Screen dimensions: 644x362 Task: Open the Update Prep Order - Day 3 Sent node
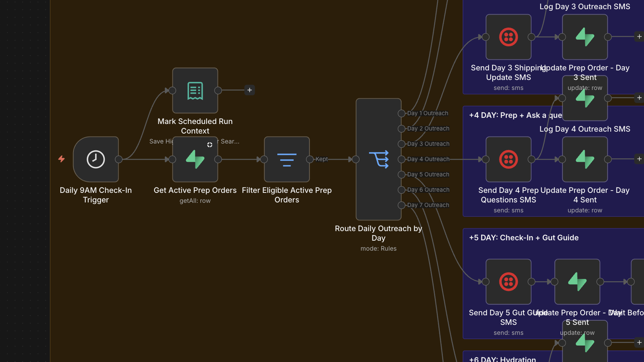pos(585,37)
